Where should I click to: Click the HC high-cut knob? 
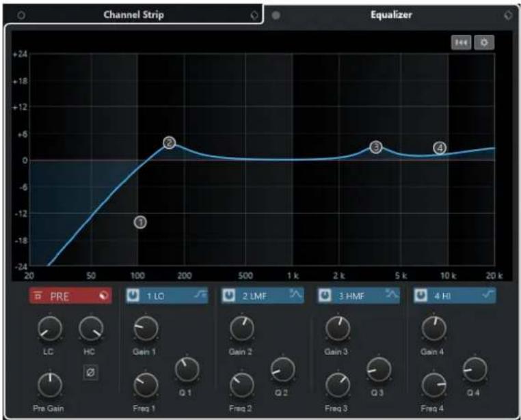point(91,328)
